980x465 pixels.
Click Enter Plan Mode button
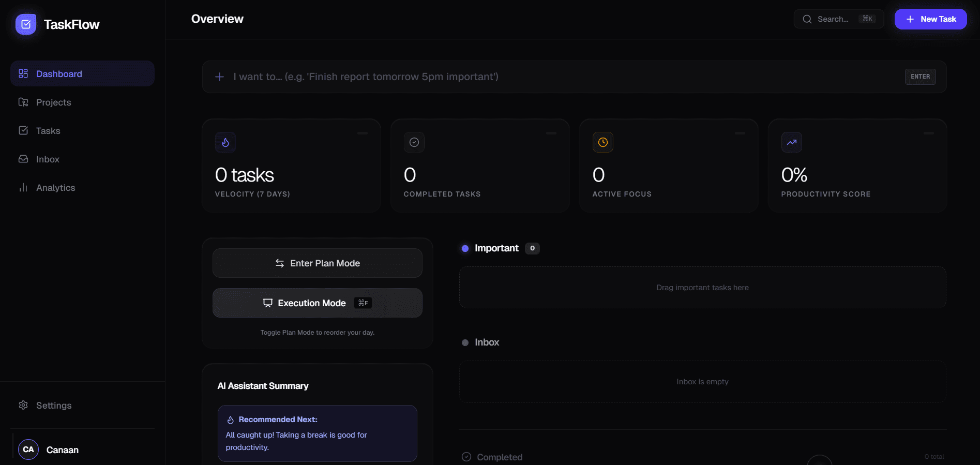tap(318, 263)
